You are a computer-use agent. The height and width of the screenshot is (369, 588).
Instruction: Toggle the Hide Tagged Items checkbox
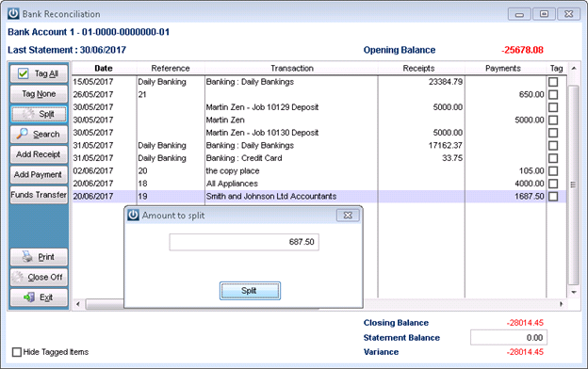coord(17,352)
